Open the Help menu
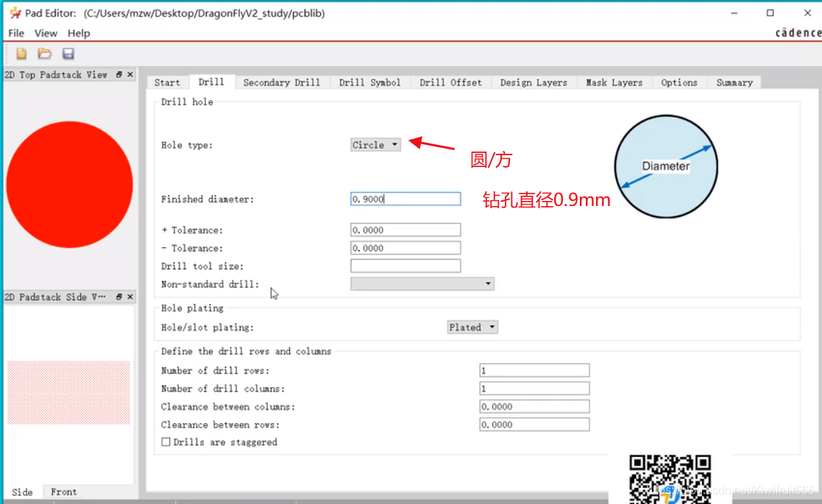Screen dimensions: 822x504 [79, 33]
